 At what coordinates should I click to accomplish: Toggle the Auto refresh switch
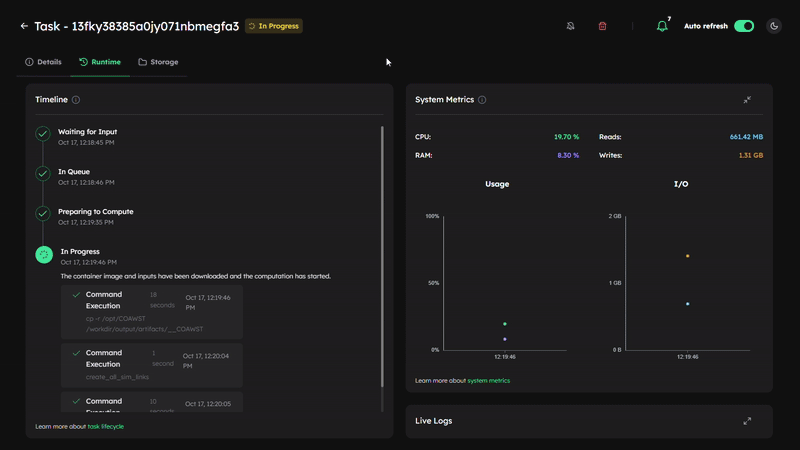[x=743, y=26]
